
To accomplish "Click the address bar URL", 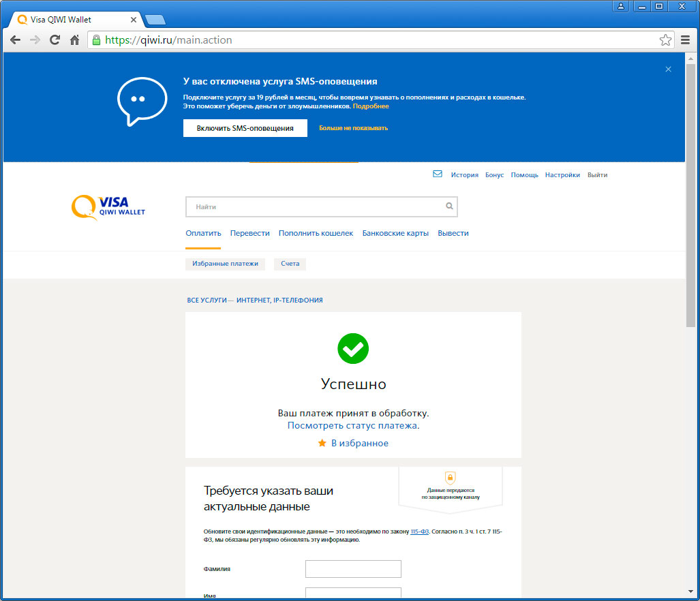I will click(168, 40).
